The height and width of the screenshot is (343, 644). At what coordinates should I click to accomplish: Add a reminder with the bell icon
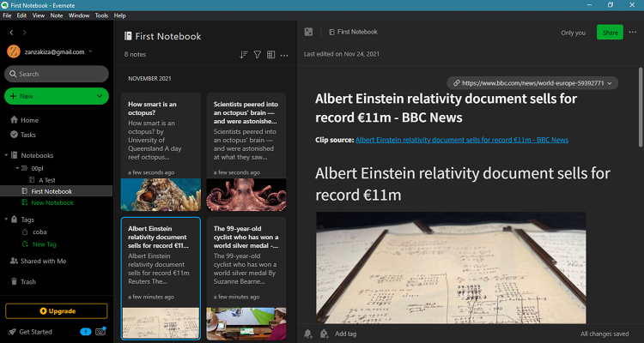pyautogui.click(x=308, y=334)
